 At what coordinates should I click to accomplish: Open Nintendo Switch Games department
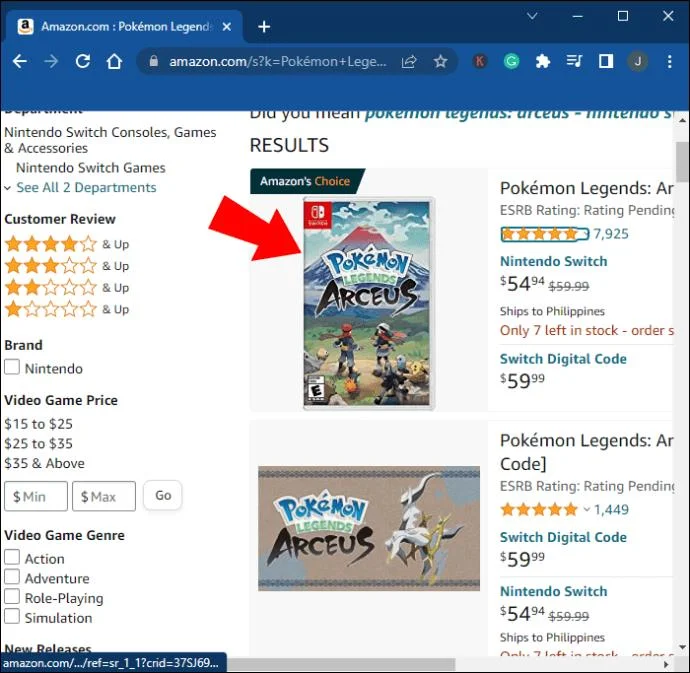[91, 168]
